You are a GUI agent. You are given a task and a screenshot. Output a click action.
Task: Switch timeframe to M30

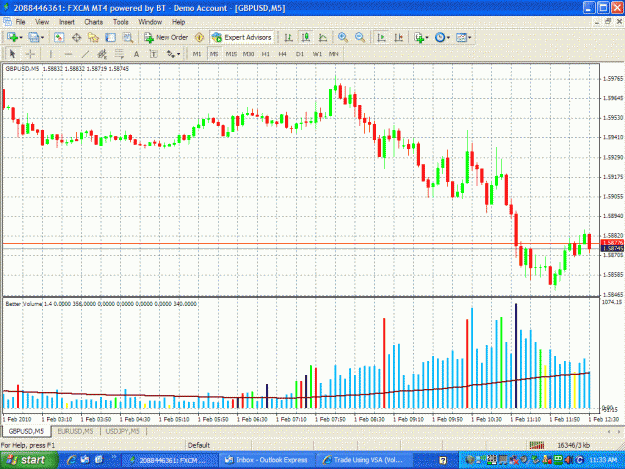click(x=248, y=54)
